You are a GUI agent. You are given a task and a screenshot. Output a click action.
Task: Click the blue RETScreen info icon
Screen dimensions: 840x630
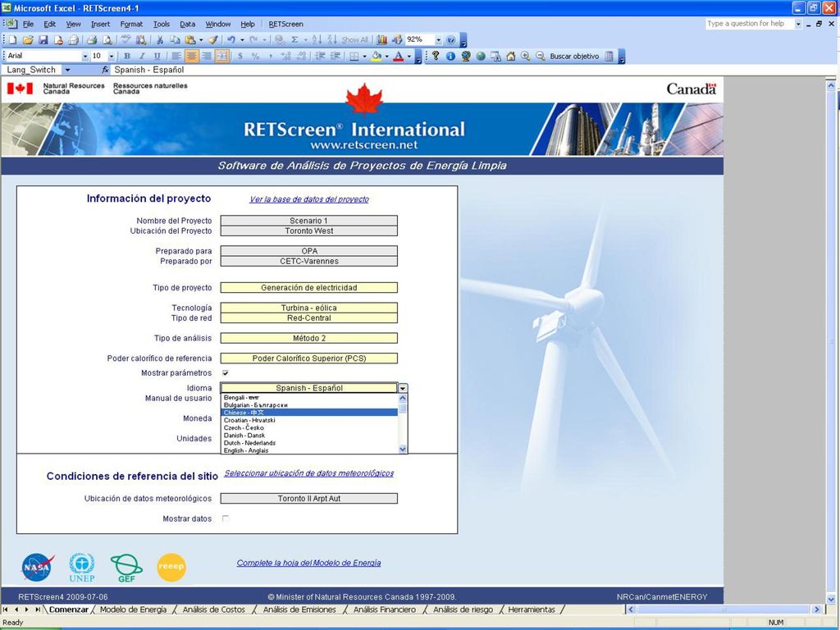click(x=450, y=56)
